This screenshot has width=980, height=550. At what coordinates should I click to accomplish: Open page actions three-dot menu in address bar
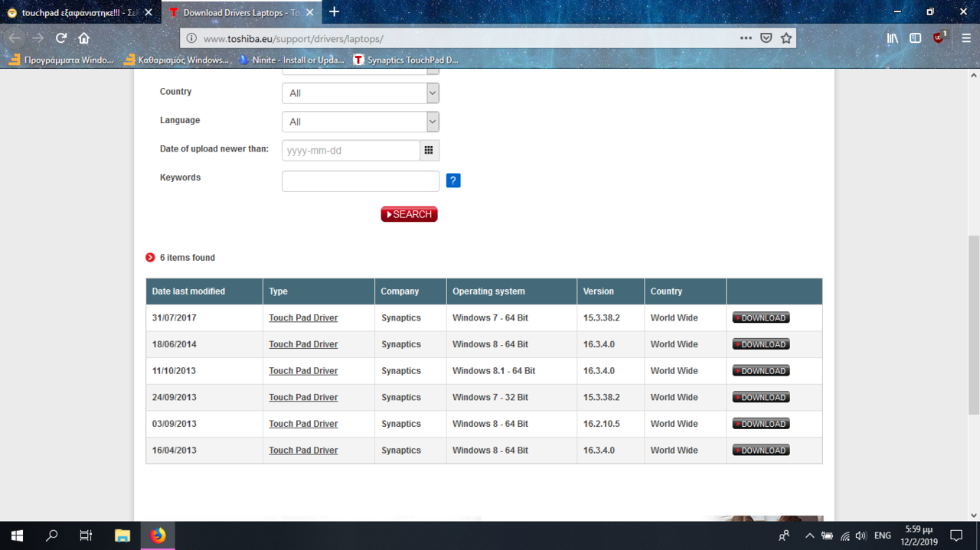coord(746,38)
